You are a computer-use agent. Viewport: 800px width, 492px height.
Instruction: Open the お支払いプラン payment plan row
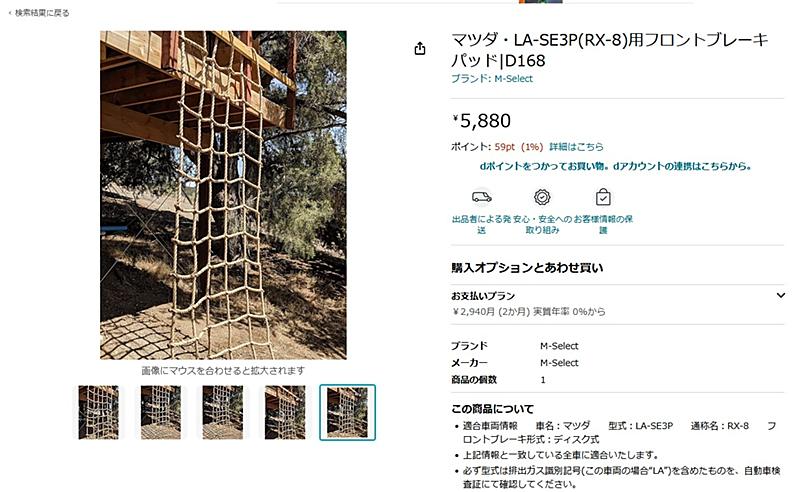tap(617, 304)
